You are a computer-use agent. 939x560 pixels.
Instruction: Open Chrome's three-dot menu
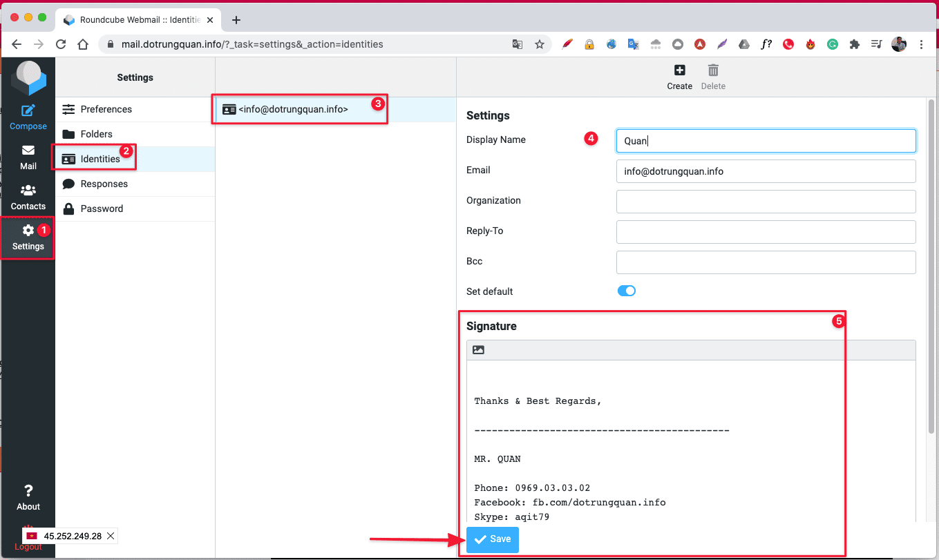(x=921, y=44)
